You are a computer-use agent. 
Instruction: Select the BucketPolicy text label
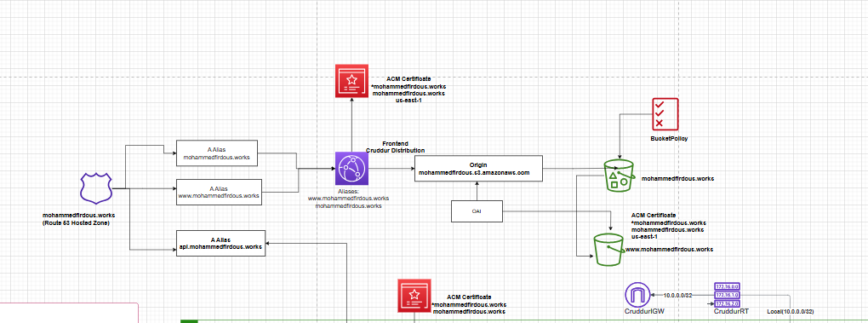click(669, 139)
